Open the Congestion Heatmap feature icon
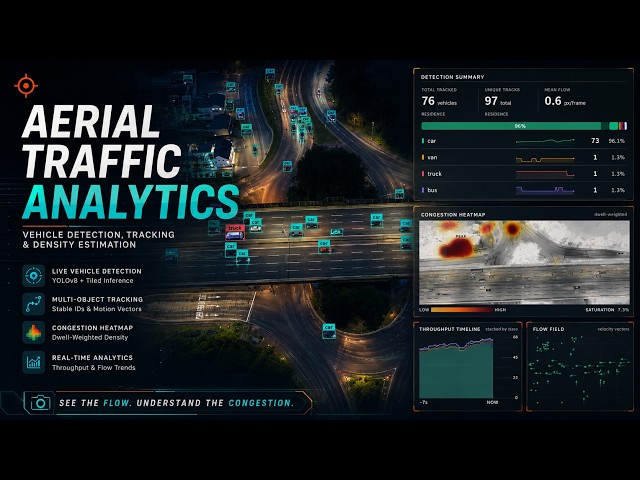This screenshot has height=480, width=640. point(33,332)
